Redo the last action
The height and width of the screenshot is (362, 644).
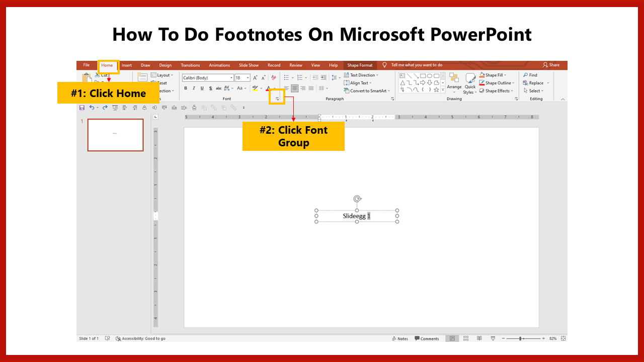tap(105, 108)
